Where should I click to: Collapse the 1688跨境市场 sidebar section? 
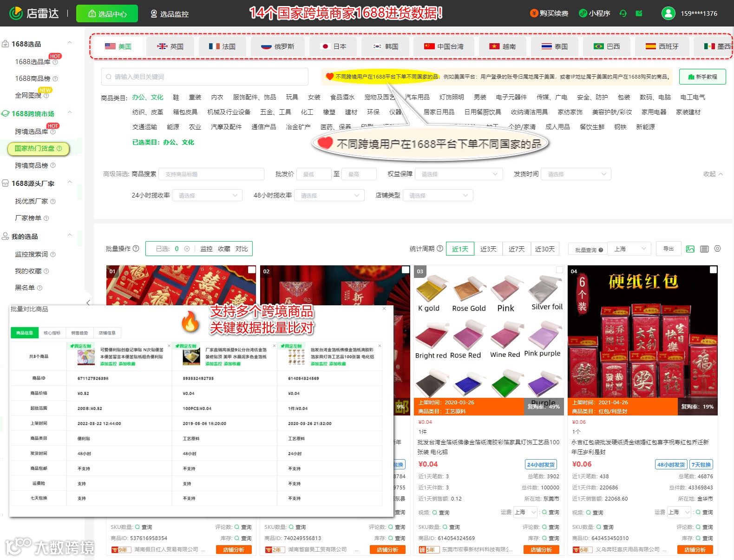pos(70,112)
